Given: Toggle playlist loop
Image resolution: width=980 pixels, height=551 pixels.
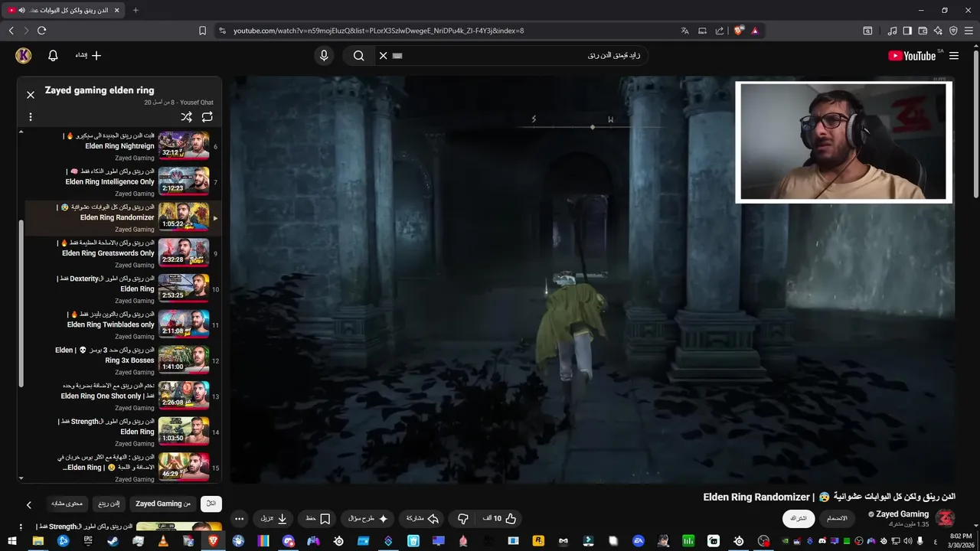Looking at the screenshot, I should click(x=207, y=117).
